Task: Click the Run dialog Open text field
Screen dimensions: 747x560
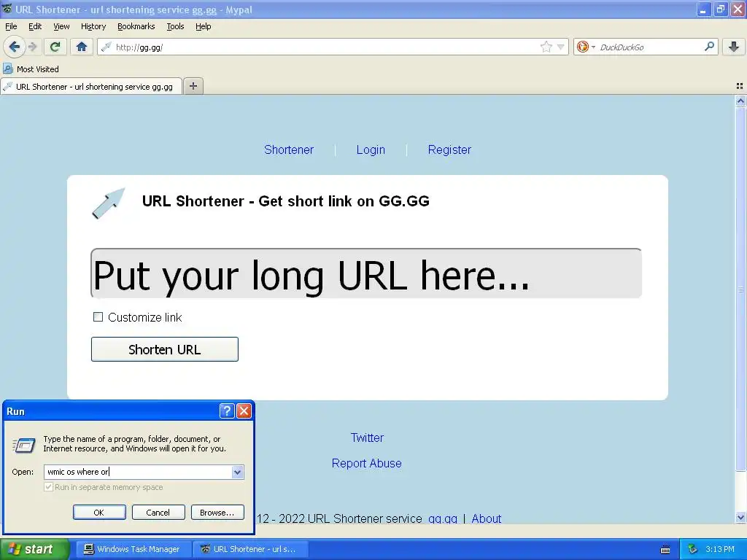Action: (x=138, y=472)
